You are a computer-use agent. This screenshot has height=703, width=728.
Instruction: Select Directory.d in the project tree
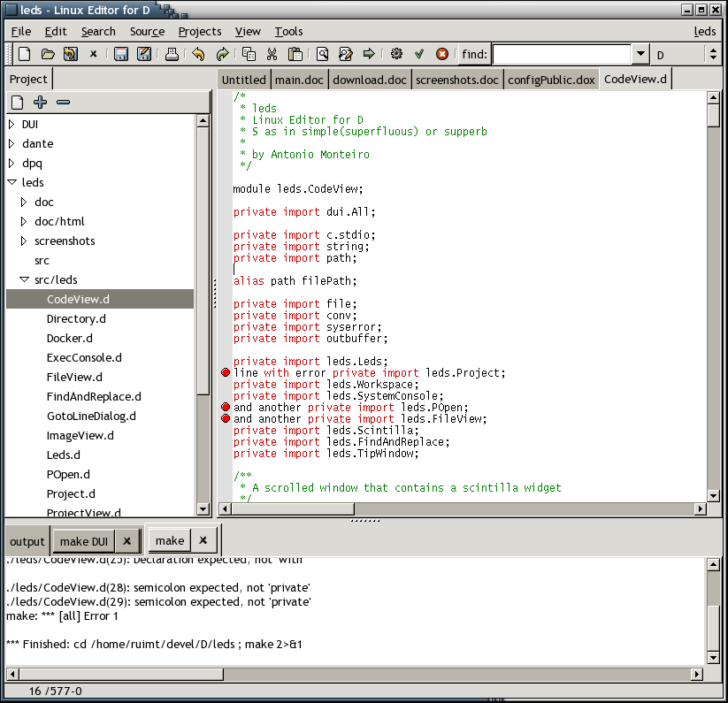coord(76,319)
